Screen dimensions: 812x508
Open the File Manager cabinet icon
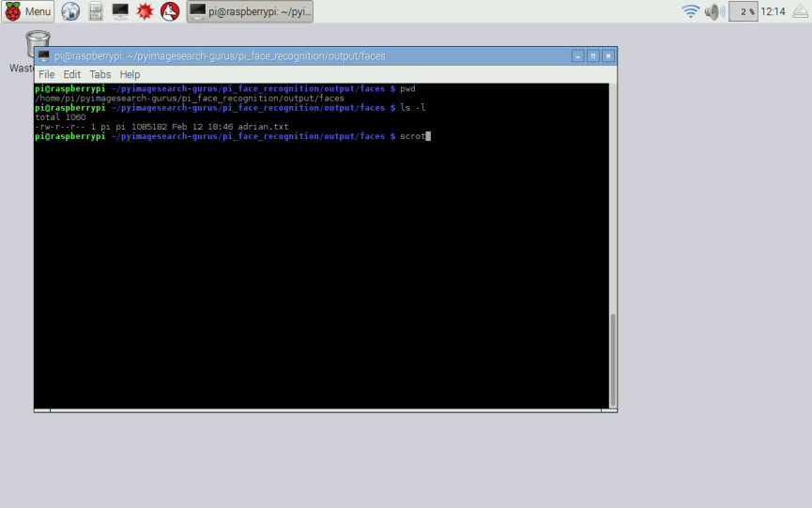(x=95, y=11)
